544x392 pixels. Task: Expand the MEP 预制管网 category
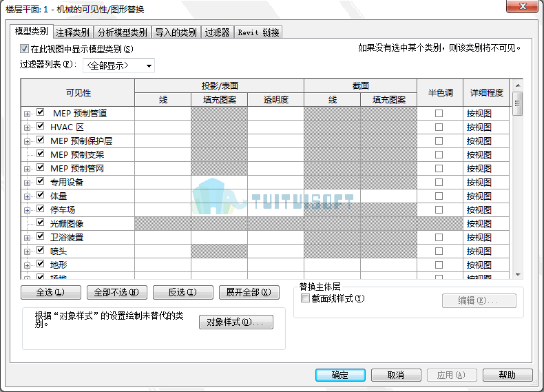27,169
